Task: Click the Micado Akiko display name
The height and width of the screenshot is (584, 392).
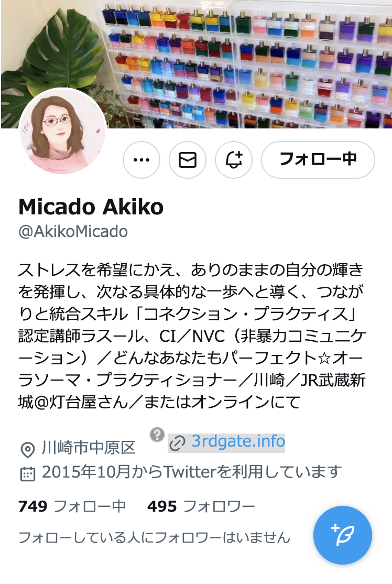Action: pos(91,207)
